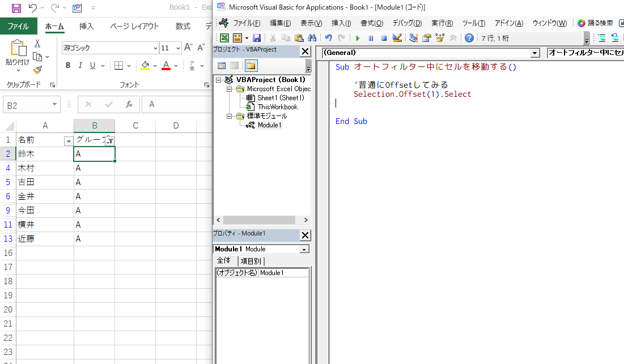624x364 pixels.
Task: Switch to Excel 数式 ribbon tab
Action: coord(182,26)
